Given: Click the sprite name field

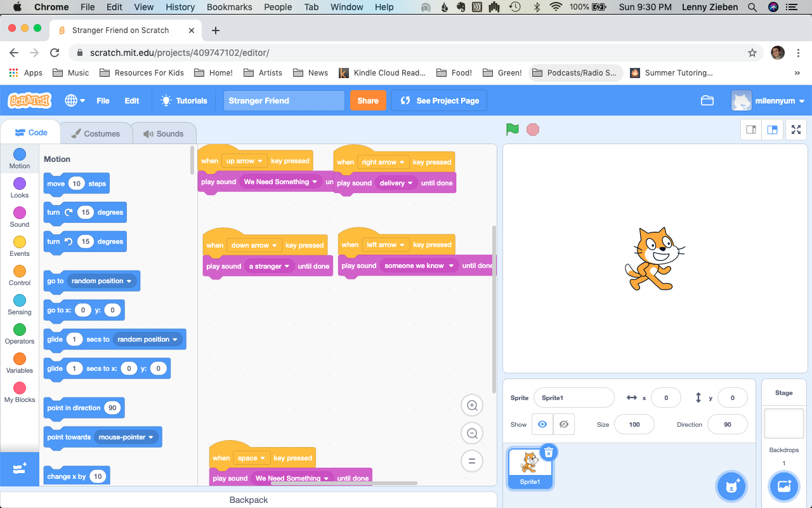Looking at the screenshot, I should click(x=574, y=398).
